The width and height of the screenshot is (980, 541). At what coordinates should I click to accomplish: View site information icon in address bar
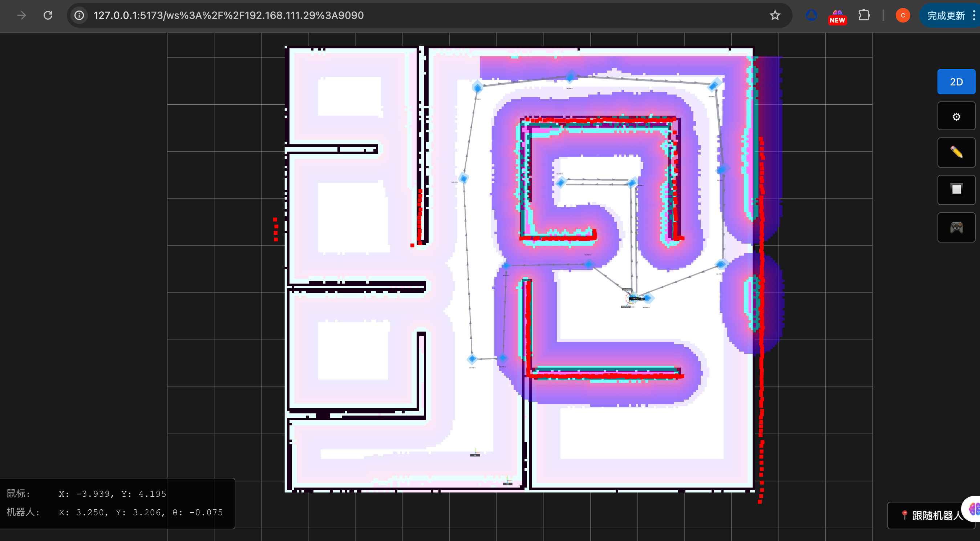tap(79, 15)
